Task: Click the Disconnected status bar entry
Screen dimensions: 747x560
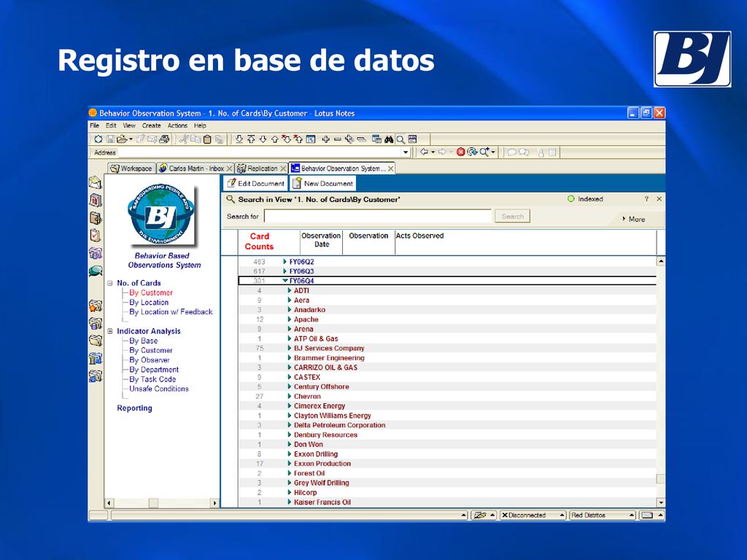Action: [533, 516]
